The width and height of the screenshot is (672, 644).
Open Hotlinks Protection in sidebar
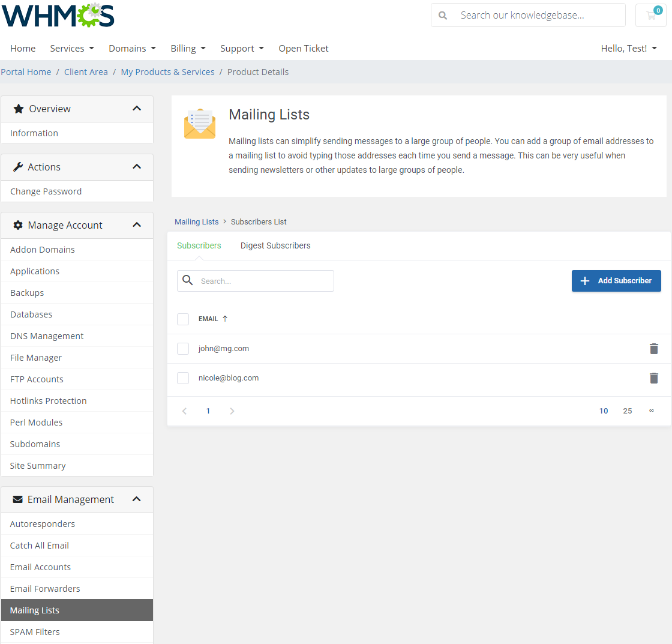click(x=77, y=401)
